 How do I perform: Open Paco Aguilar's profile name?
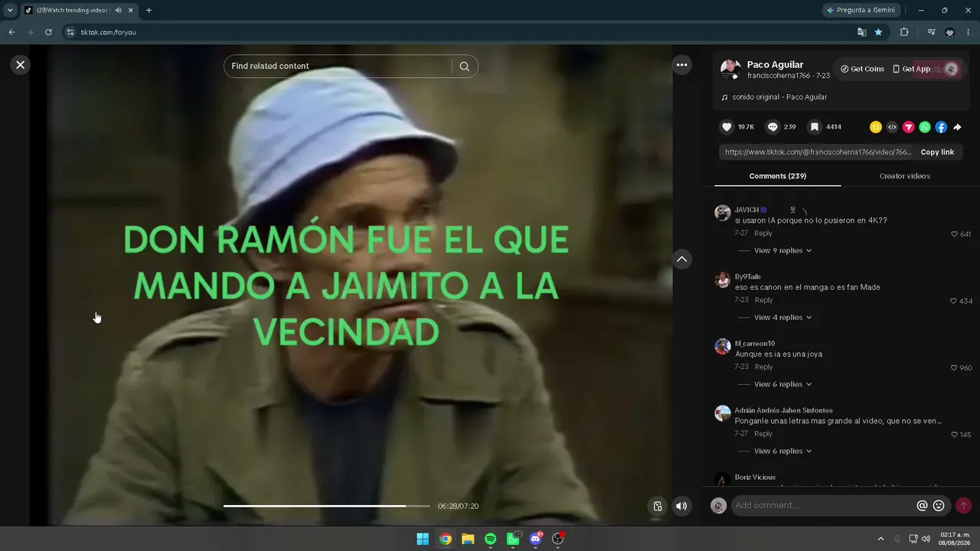point(775,65)
